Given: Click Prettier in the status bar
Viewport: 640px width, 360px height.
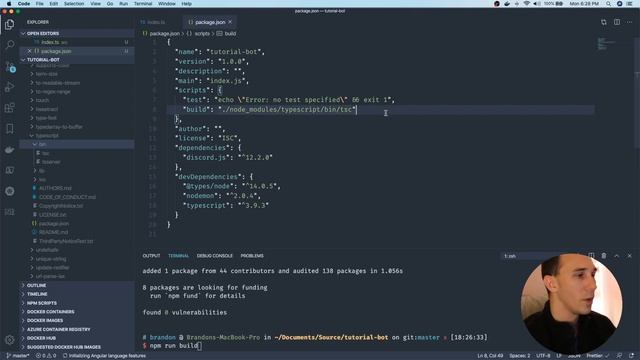Looking at the screenshot, I should 598,356.
